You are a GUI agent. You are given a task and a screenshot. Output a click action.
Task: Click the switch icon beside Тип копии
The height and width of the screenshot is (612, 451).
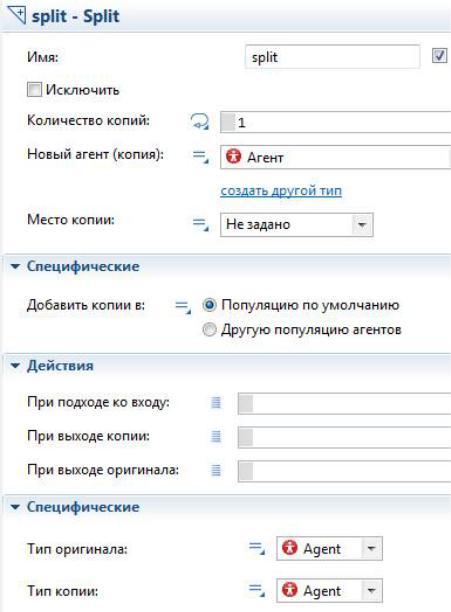coord(257,591)
